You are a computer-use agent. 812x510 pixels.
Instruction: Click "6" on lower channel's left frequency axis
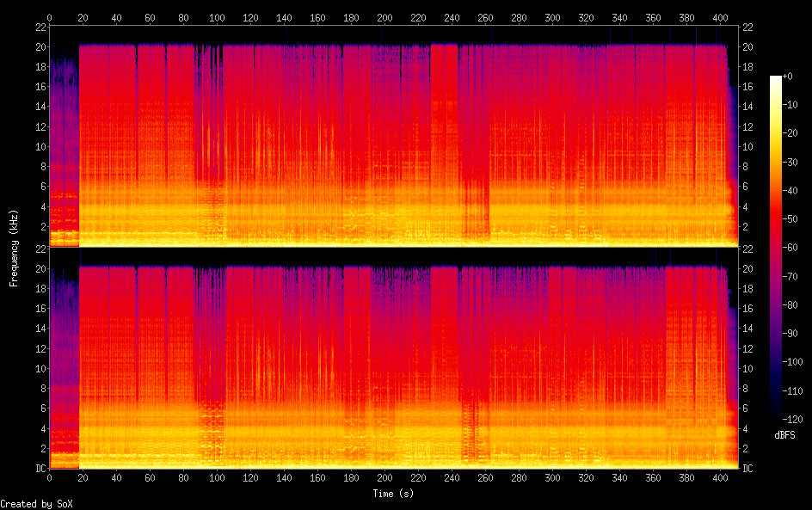coord(44,409)
